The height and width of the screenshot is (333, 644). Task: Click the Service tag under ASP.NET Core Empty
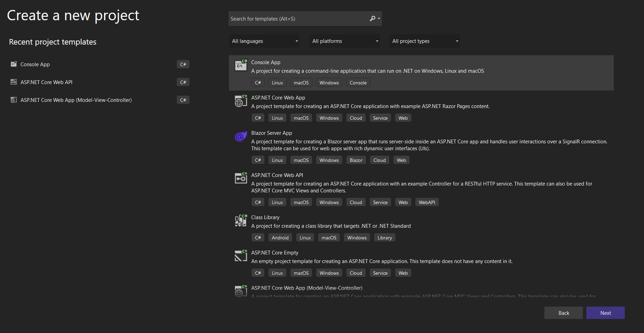click(x=380, y=273)
